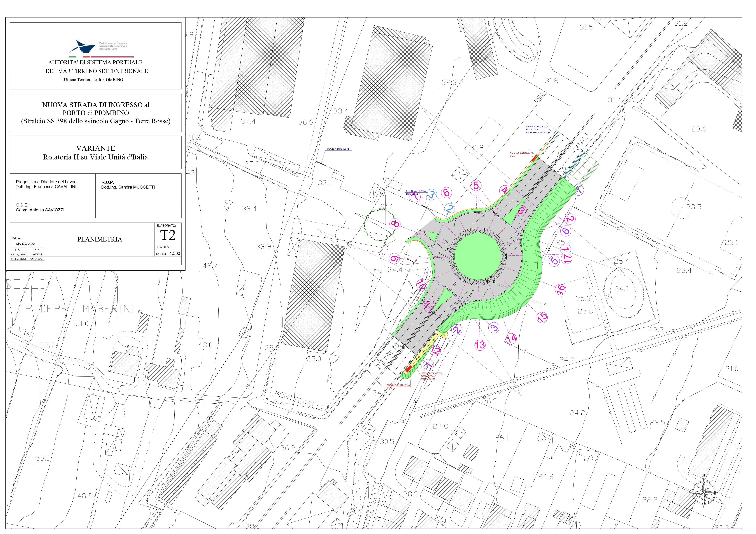
Task: Click the scala 1:500 text
Action: click(x=168, y=254)
